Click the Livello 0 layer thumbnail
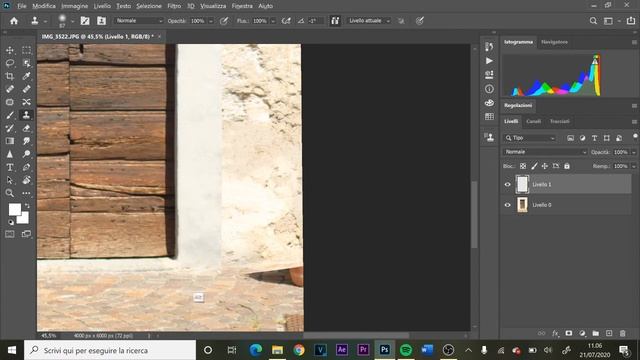 [x=522, y=205]
